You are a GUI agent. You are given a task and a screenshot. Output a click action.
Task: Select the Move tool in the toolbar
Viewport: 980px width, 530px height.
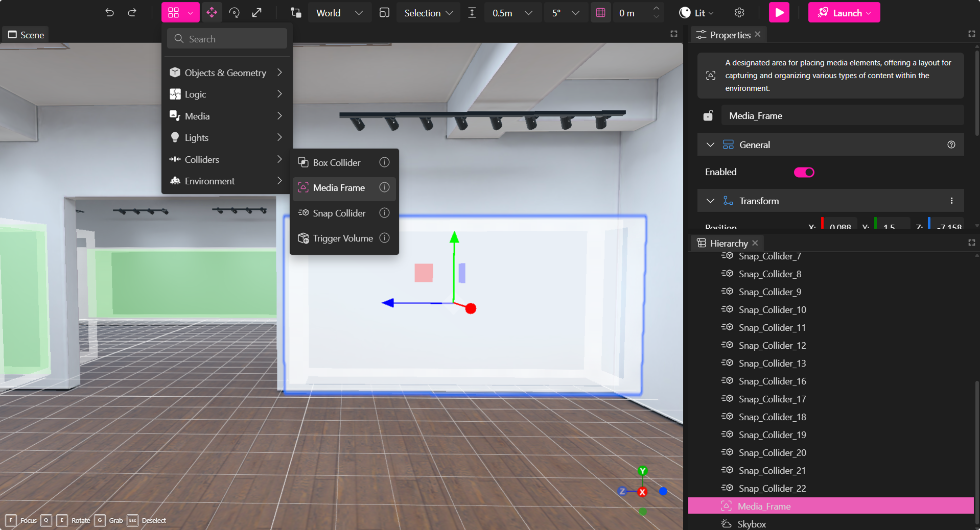click(x=212, y=12)
